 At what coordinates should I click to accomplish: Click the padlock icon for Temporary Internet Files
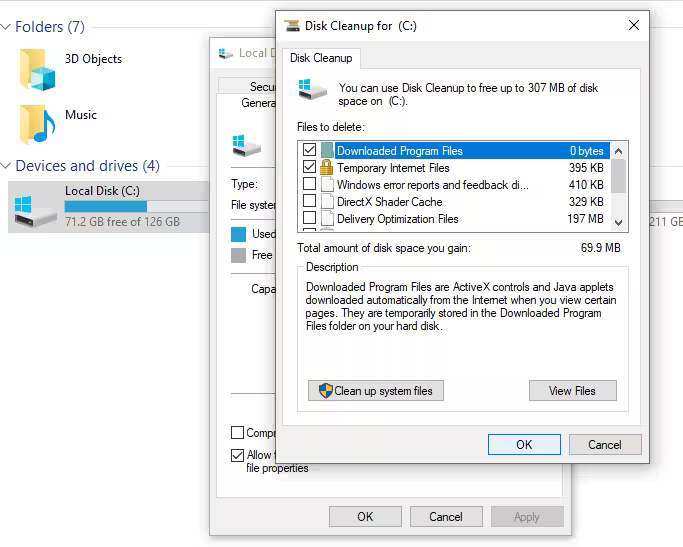327,167
